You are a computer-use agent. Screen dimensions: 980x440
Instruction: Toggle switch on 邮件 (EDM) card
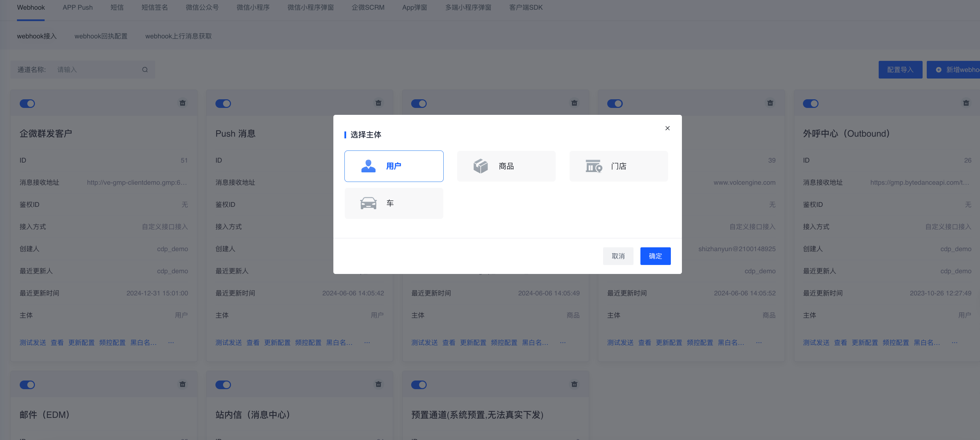pyautogui.click(x=27, y=385)
